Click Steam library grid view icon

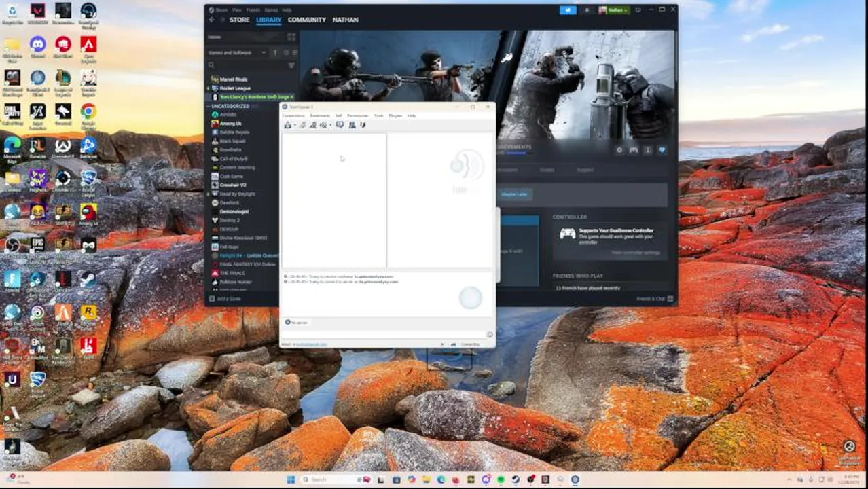click(291, 37)
